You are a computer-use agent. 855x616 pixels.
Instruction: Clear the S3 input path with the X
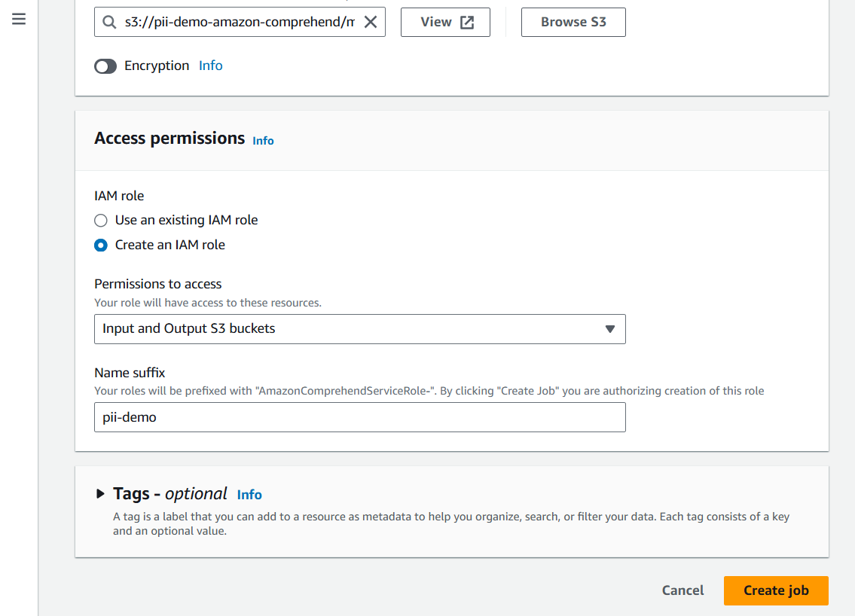370,22
